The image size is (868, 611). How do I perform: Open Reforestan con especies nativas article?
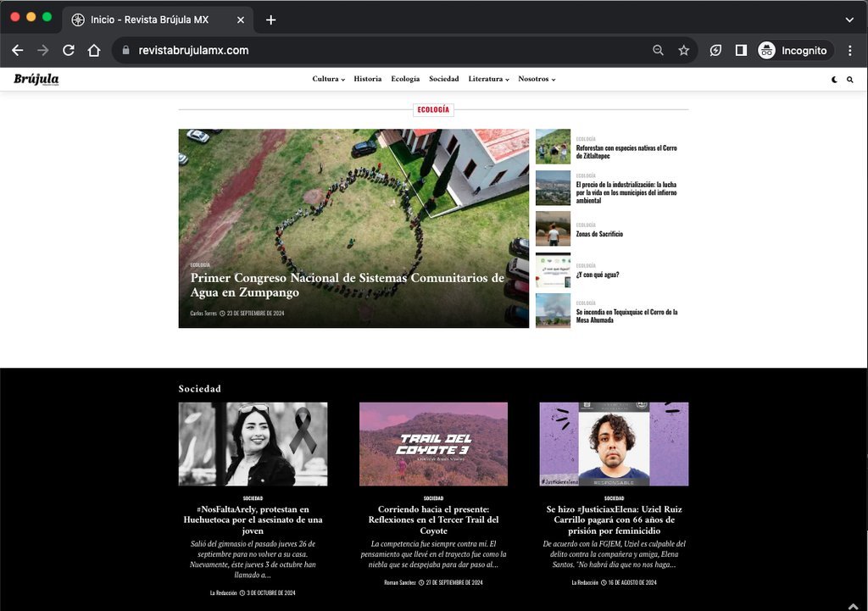[x=626, y=153]
